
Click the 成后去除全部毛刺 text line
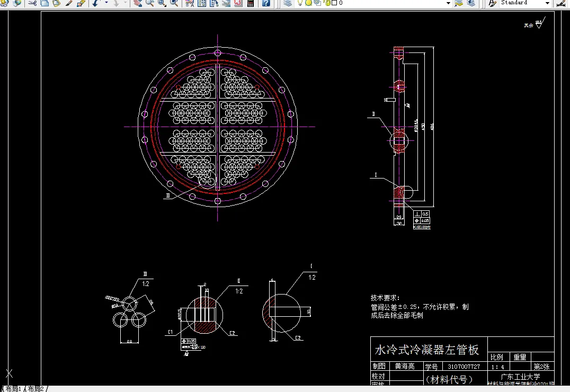click(397, 315)
